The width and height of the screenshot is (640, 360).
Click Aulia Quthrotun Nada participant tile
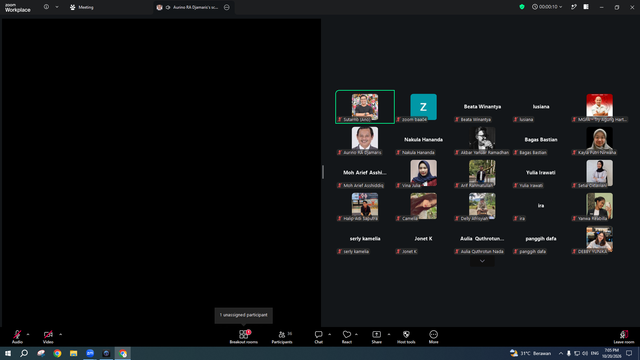[482, 239]
